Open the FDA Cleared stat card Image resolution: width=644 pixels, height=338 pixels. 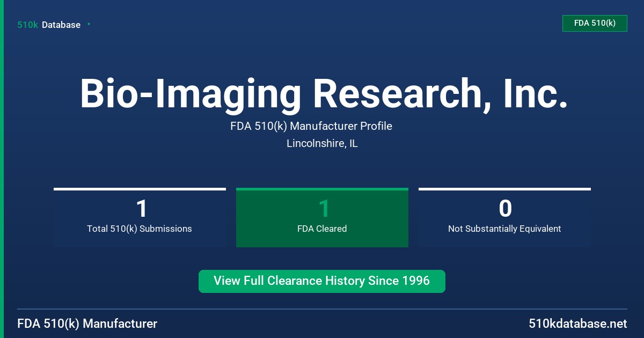point(322,217)
